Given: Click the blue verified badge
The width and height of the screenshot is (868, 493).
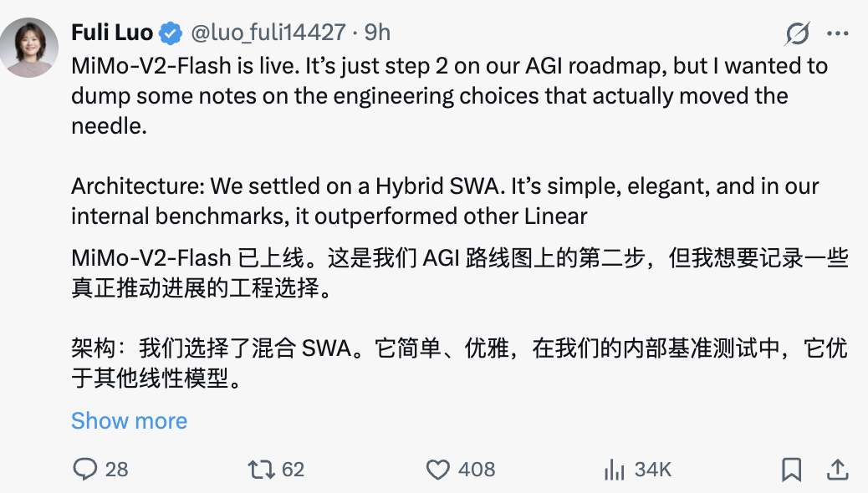Looking at the screenshot, I should point(171,33).
